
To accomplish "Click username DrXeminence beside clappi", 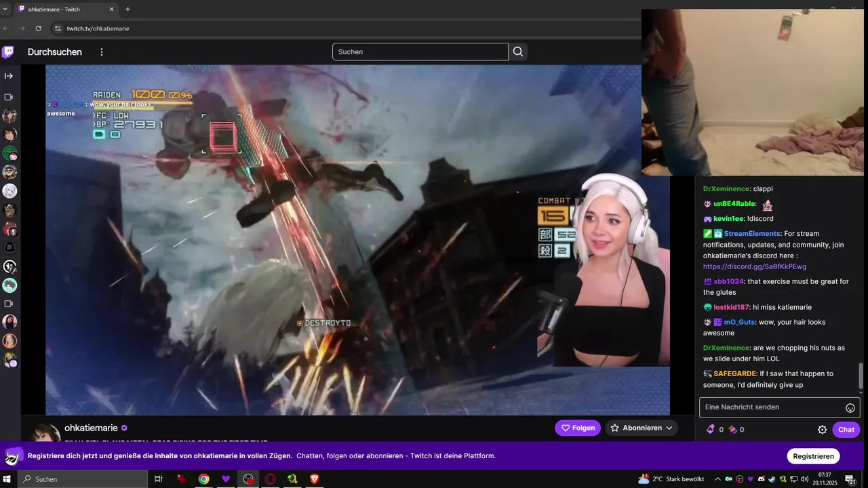I will 726,188.
